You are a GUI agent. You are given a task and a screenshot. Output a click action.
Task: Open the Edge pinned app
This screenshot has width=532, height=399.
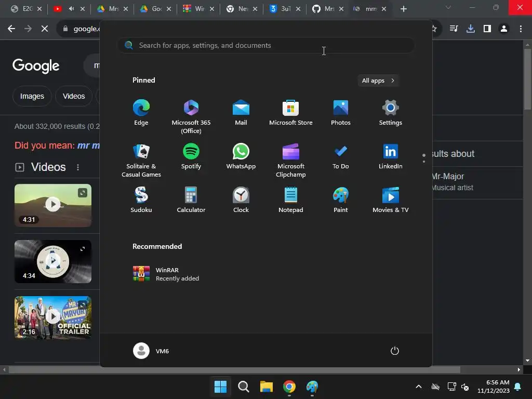[x=141, y=113]
